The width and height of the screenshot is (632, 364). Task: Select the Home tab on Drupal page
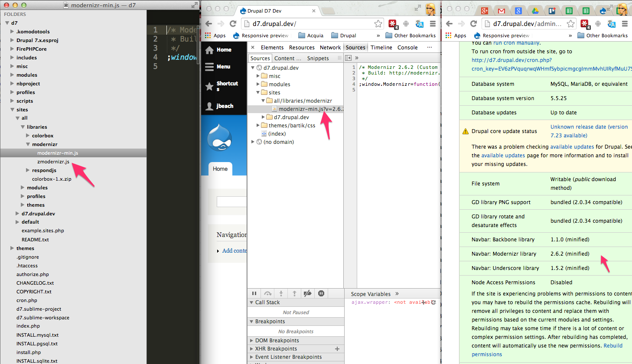pos(220,169)
